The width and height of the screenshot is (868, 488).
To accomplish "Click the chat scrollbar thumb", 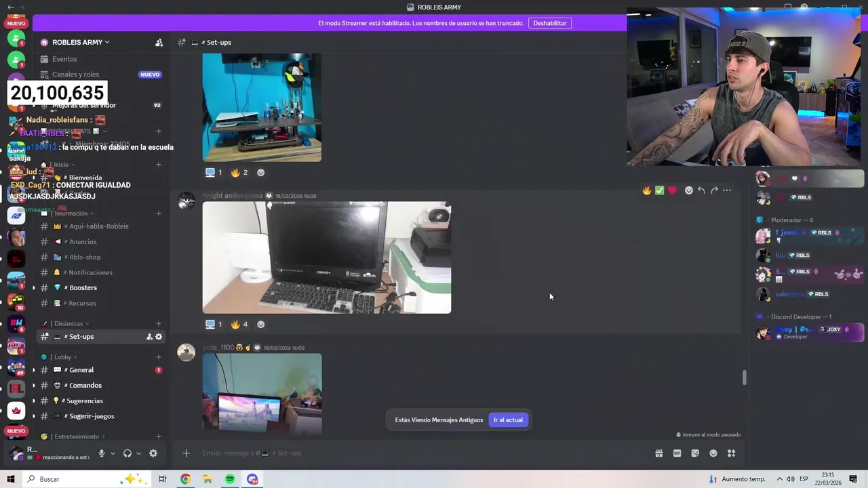I will [x=744, y=378].
